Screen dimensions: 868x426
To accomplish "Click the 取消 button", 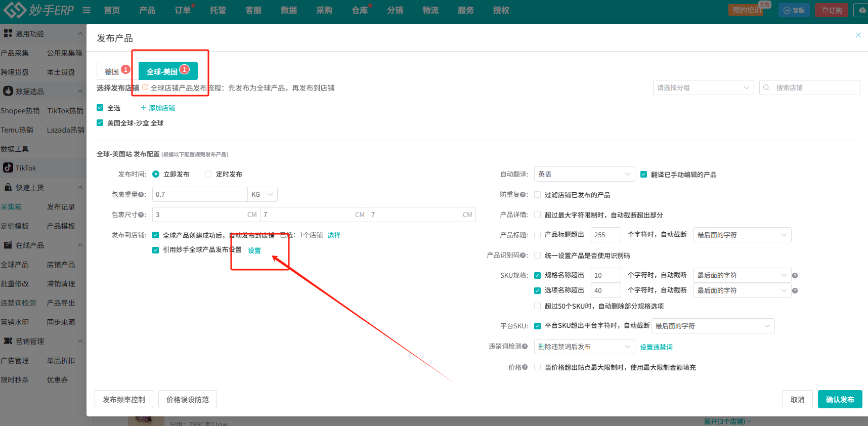I will tap(798, 399).
